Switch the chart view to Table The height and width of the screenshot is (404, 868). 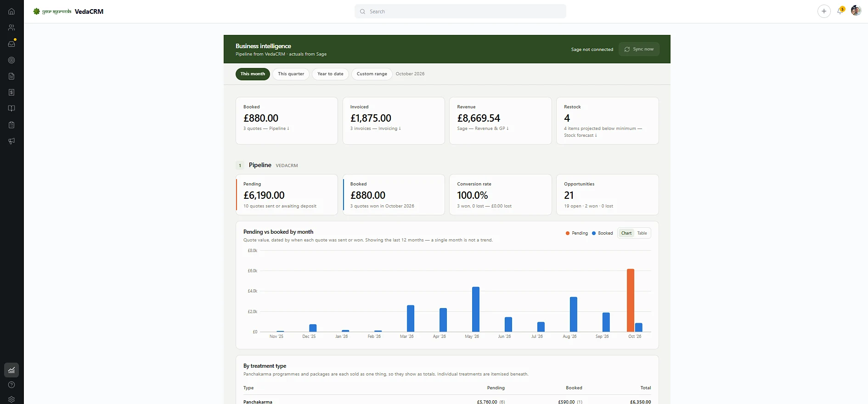642,233
